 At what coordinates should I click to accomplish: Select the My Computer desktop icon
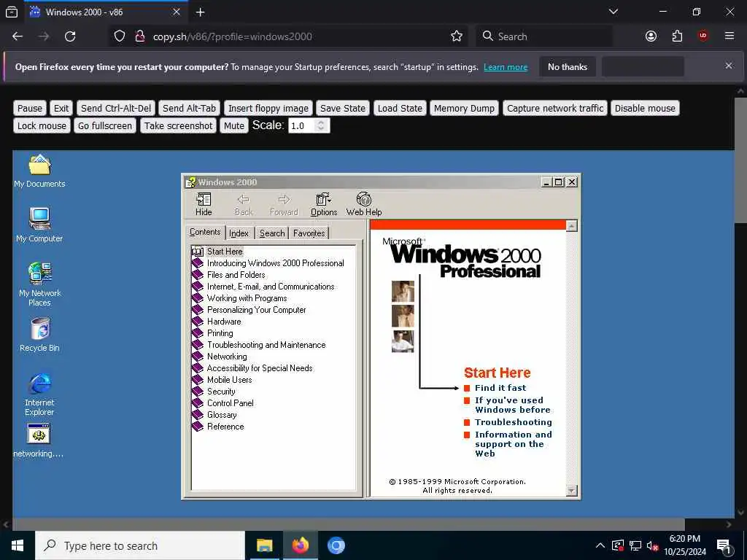coord(39,225)
